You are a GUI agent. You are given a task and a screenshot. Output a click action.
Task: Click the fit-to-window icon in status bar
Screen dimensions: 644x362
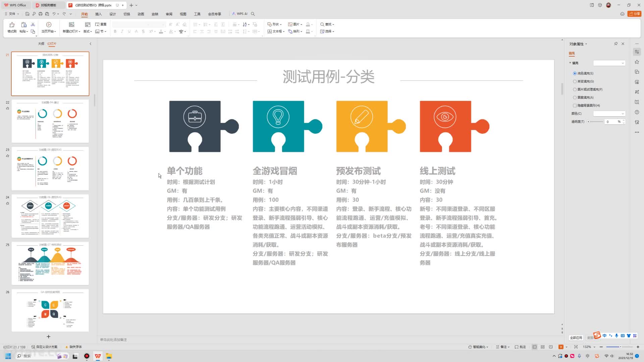point(576,347)
